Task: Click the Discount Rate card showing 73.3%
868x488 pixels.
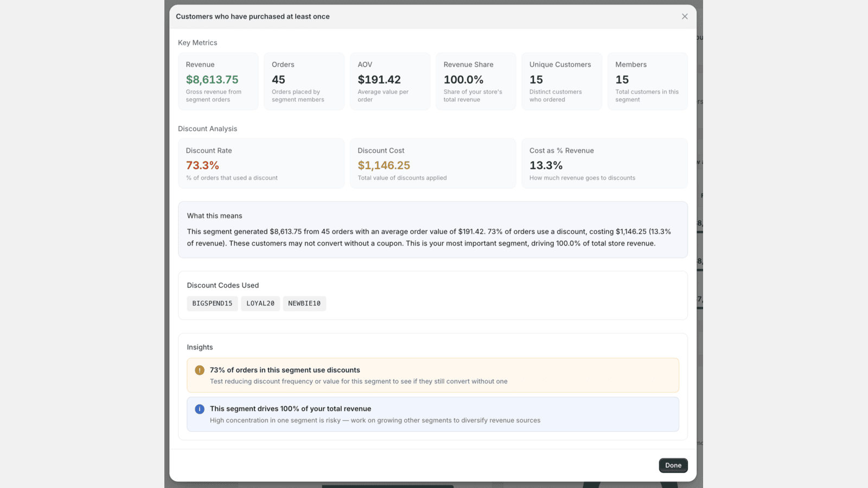Action: [x=261, y=163]
